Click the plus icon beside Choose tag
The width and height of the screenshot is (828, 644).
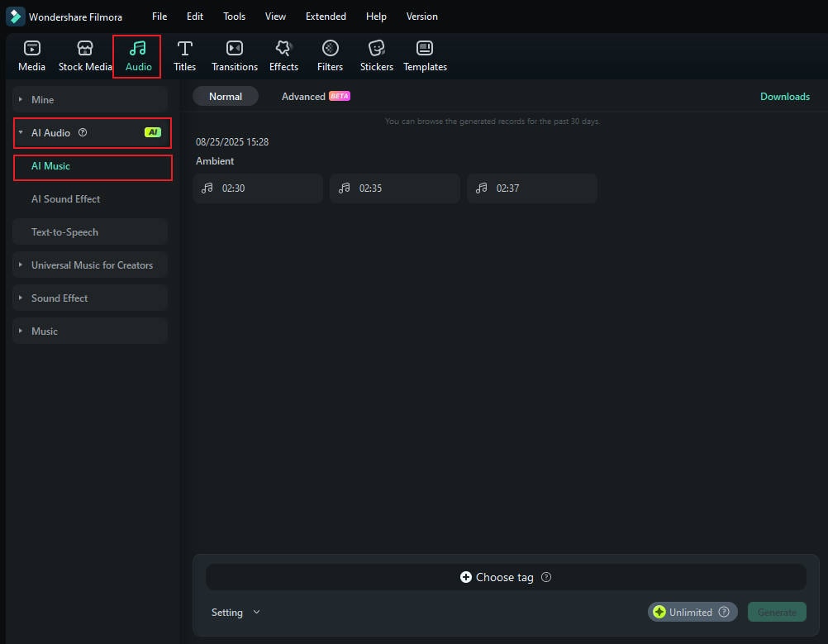(x=466, y=577)
